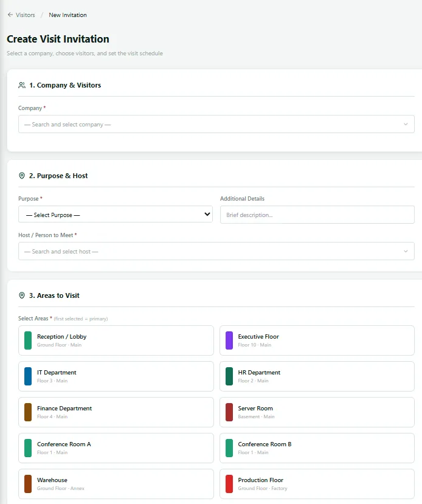The height and width of the screenshot is (504, 422).
Task: Select the HR Department area card
Action: pyautogui.click(x=317, y=376)
